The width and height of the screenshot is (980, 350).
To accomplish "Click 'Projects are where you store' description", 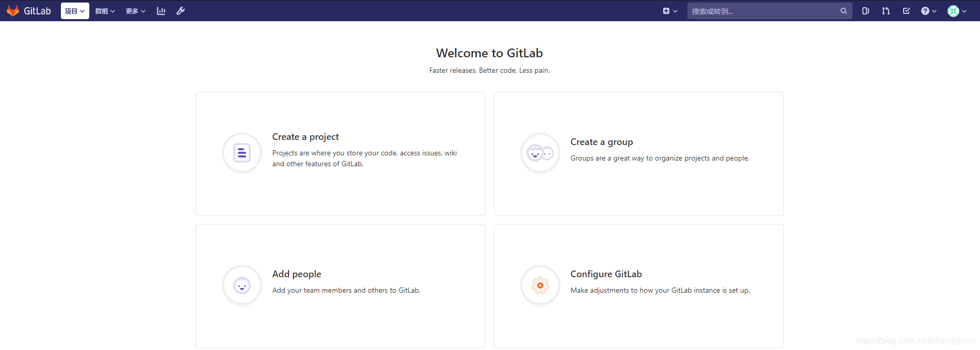I will [x=365, y=158].
